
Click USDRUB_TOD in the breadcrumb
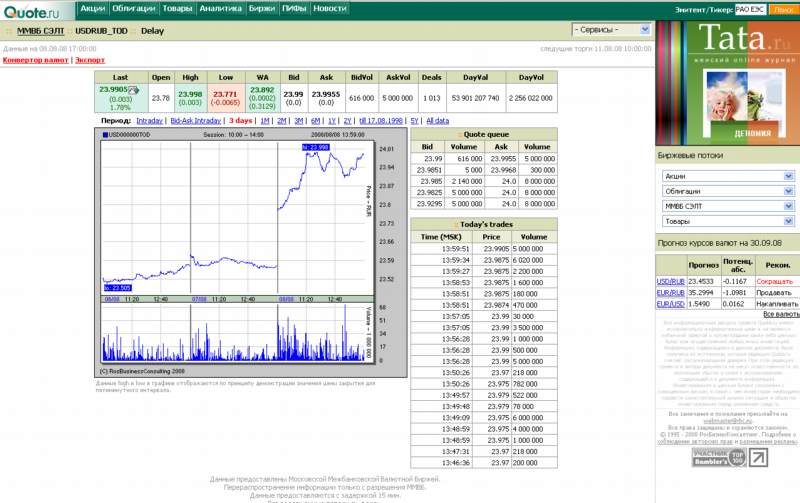coord(101,31)
